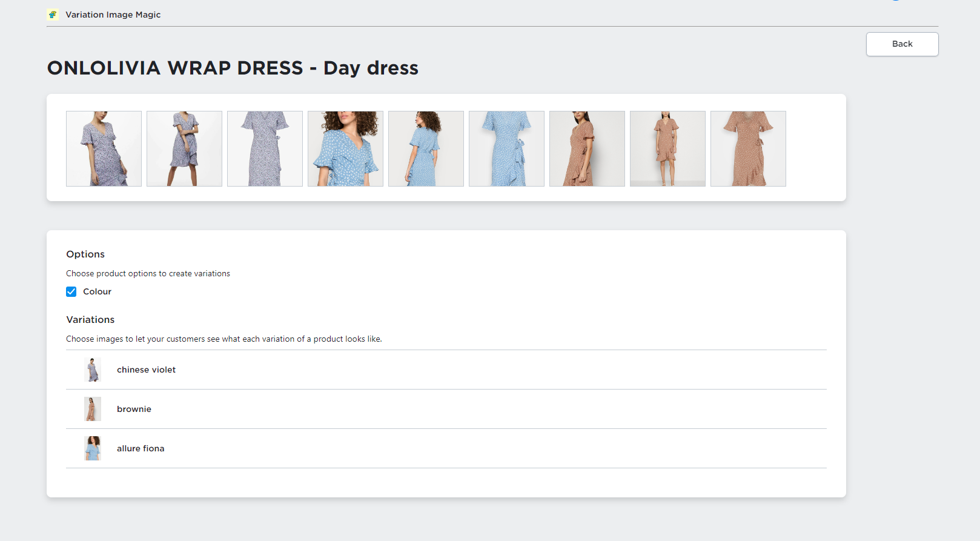Click the brownie variation label
Screen dimensions: 980x541
click(134, 409)
